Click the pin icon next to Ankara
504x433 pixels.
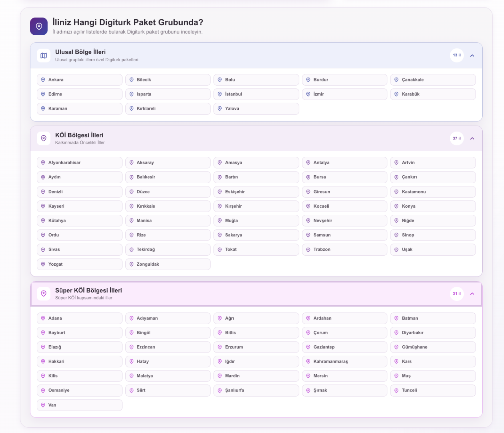(43, 80)
